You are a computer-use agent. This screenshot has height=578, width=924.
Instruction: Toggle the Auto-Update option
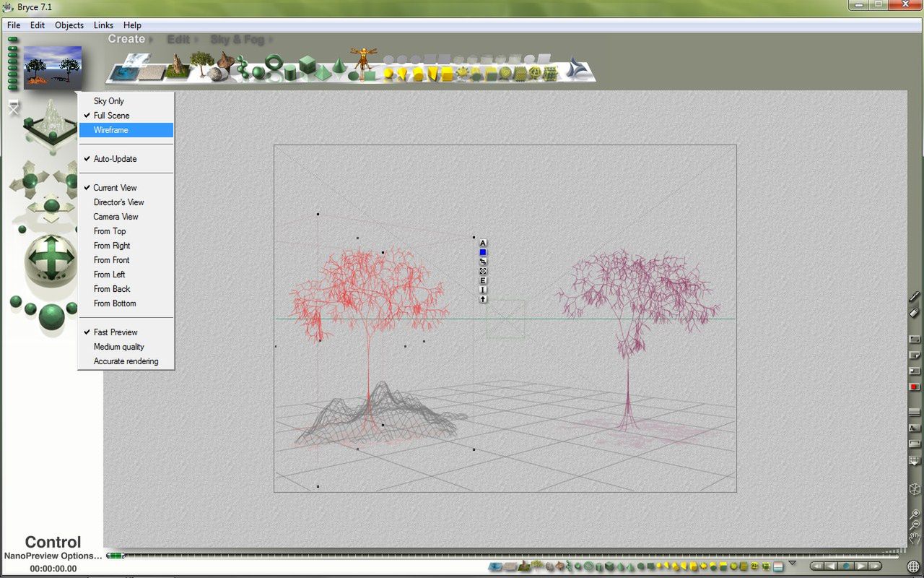tap(115, 159)
